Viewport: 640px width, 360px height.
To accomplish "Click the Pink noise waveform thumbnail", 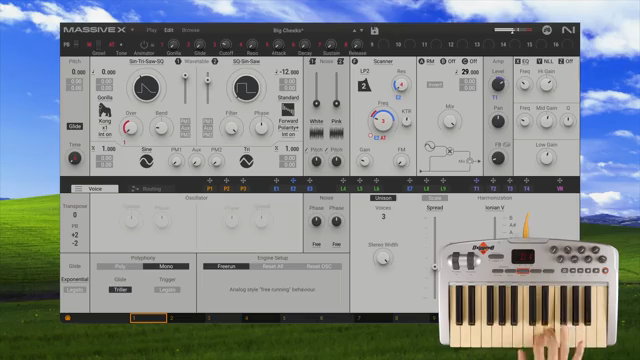I will [x=336, y=133].
